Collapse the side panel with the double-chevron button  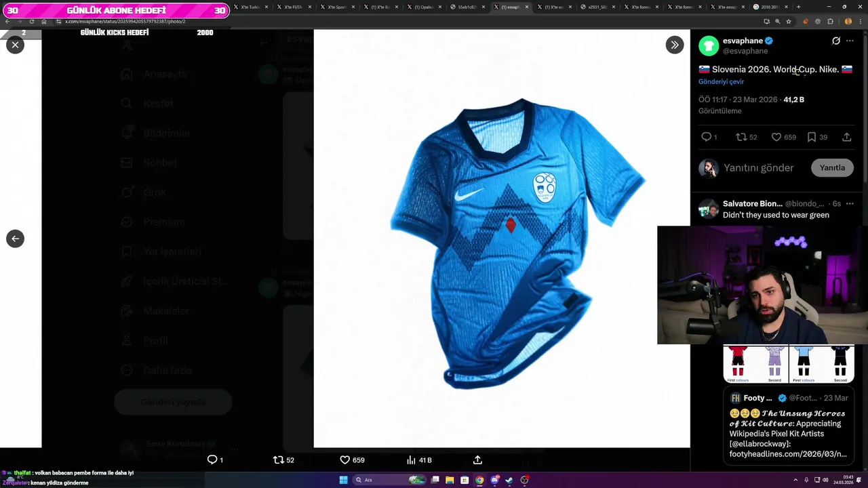coord(674,45)
